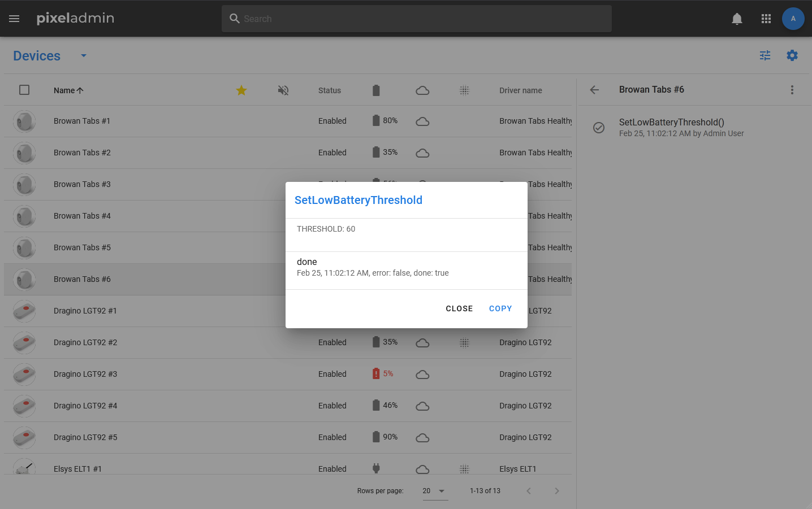The height and width of the screenshot is (509, 812).
Task: Sort by the Driver name column
Action: pos(520,90)
